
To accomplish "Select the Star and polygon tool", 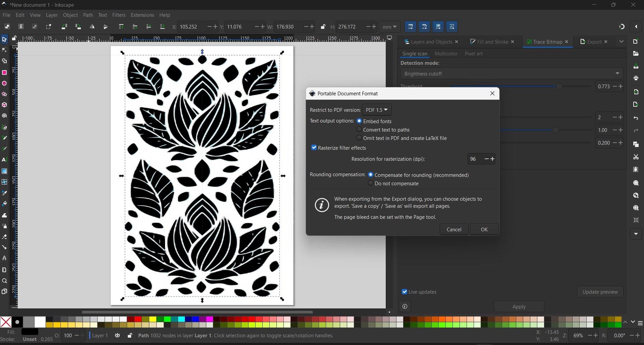I will (4, 94).
